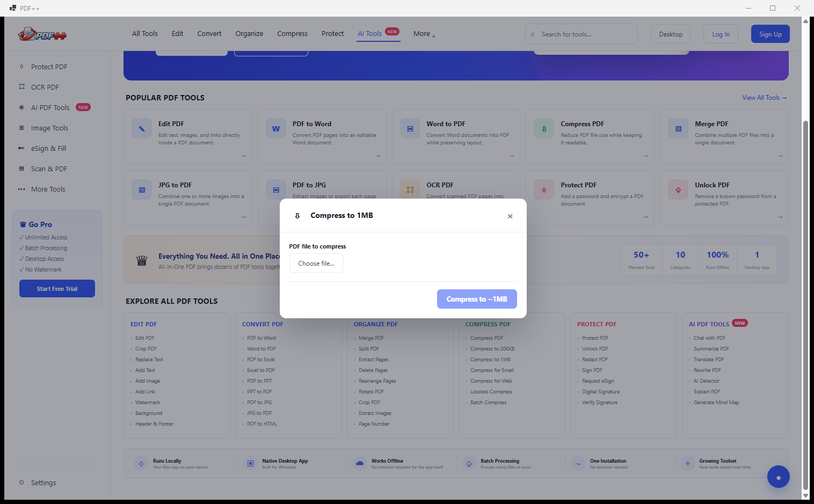The height and width of the screenshot is (504, 814).
Task: Open the Generate Mind Map link
Action: pyautogui.click(x=716, y=403)
